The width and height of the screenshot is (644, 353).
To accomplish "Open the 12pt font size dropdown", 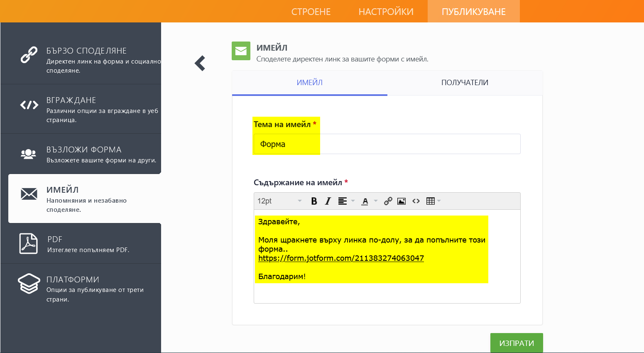I will 278,201.
